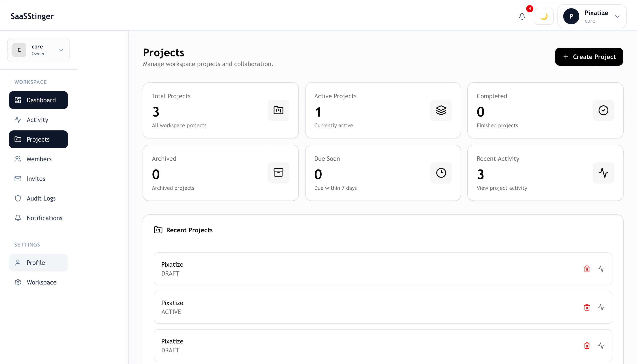Open Activity in sidebar
Viewport: 637px width, 364px height.
tap(38, 120)
